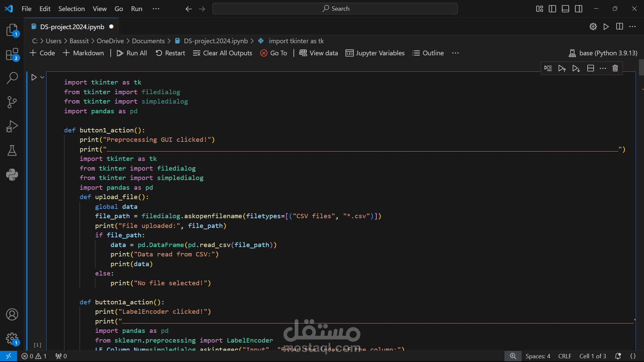Run the first notebook cell
Screen dimensions: 644x362
pos(34,77)
